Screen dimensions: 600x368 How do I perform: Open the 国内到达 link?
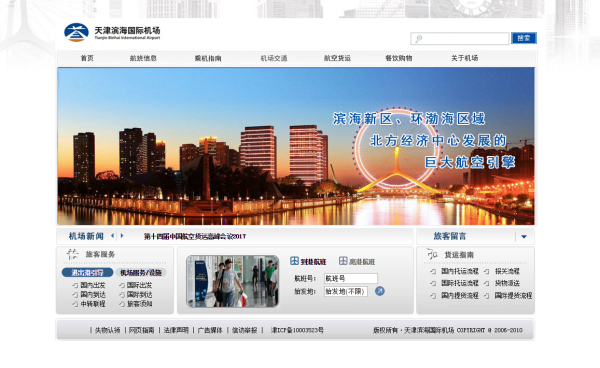93,295
